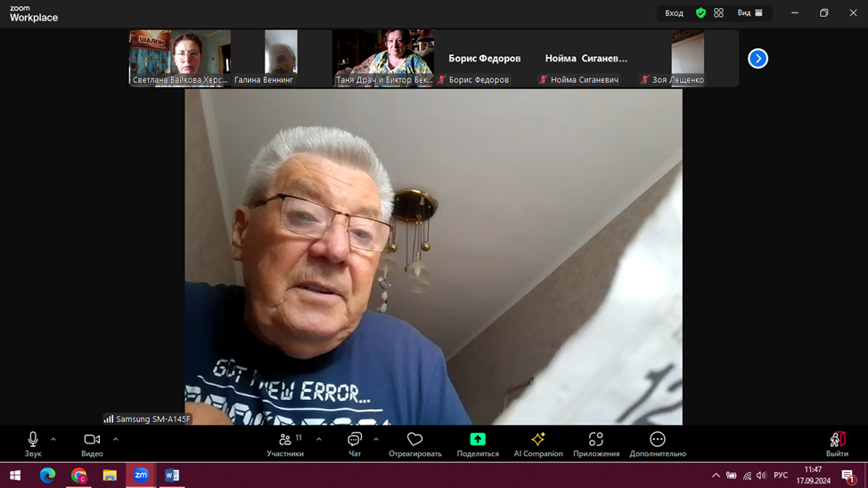Leave the meeting with Выйти
The image size is (868, 488).
[x=837, y=443]
